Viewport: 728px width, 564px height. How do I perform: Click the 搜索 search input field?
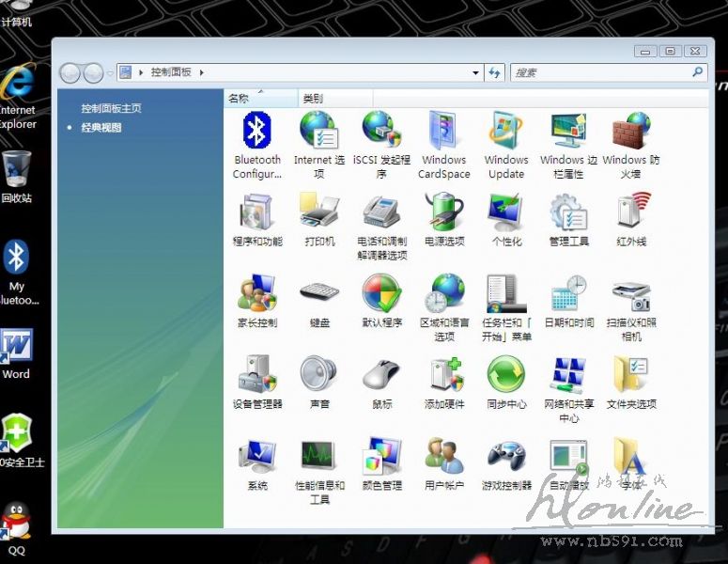click(599, 72)
